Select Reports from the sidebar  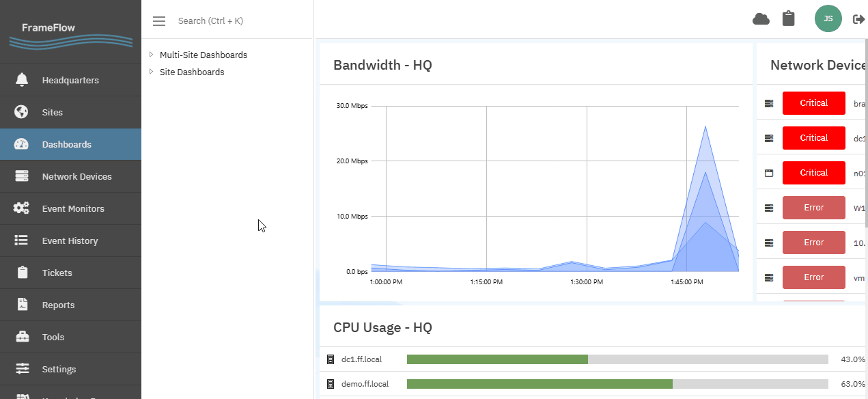point(58,305)
